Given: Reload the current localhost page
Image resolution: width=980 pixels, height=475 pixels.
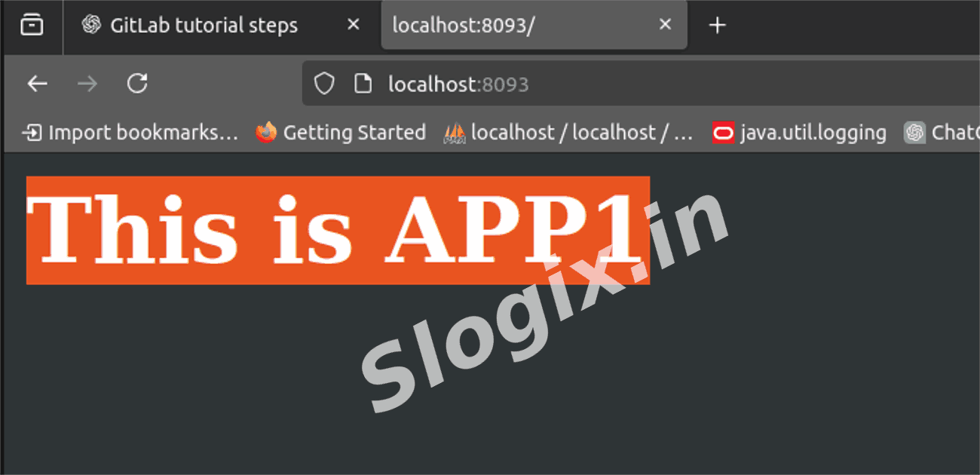Looking at the screenshot, I should [137, 84].
